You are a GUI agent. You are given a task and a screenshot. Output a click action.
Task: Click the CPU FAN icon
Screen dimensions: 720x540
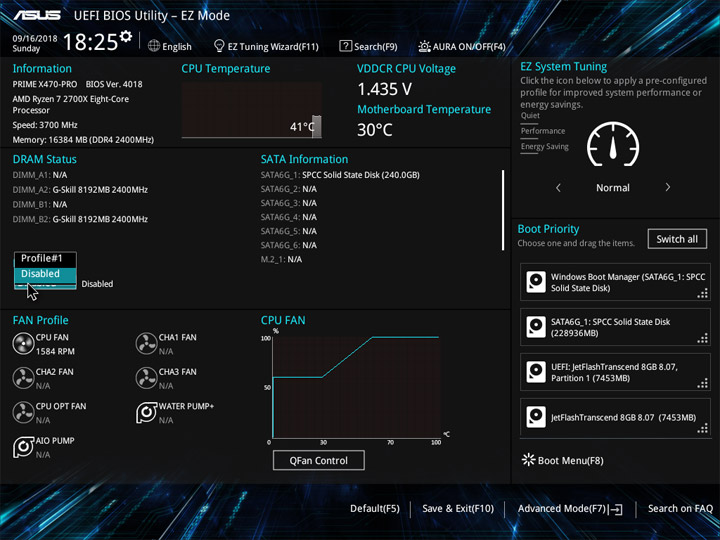(23, 343)
